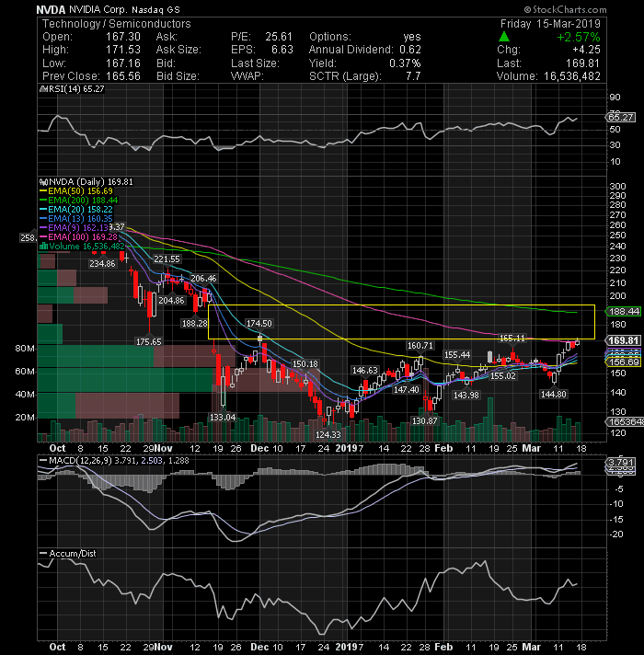Click the Annual Dividend value 0.62
The width and height of the screenshot is (644, 655).
pos(410,50)
